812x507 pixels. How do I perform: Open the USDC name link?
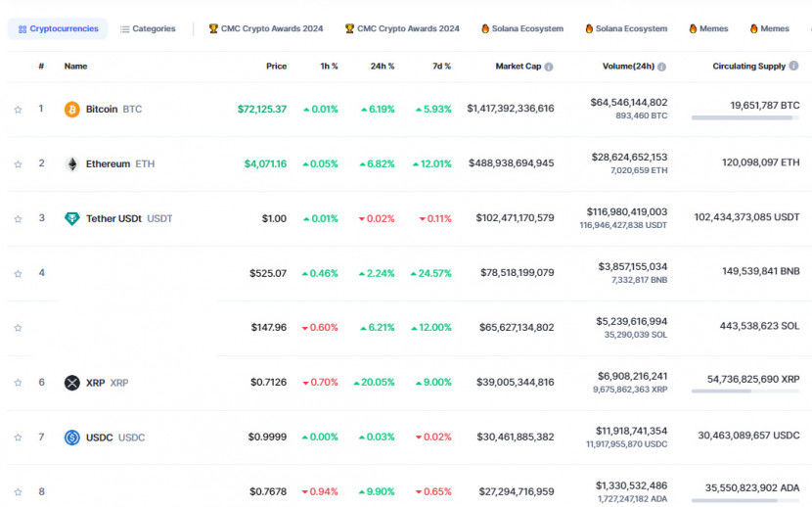click(x=115, y=438)
